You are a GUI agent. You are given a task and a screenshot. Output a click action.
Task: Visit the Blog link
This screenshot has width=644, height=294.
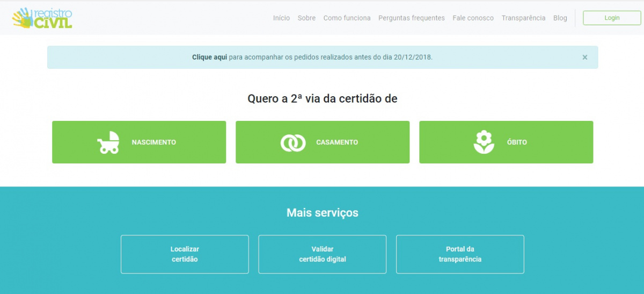[x=560, y=18]
